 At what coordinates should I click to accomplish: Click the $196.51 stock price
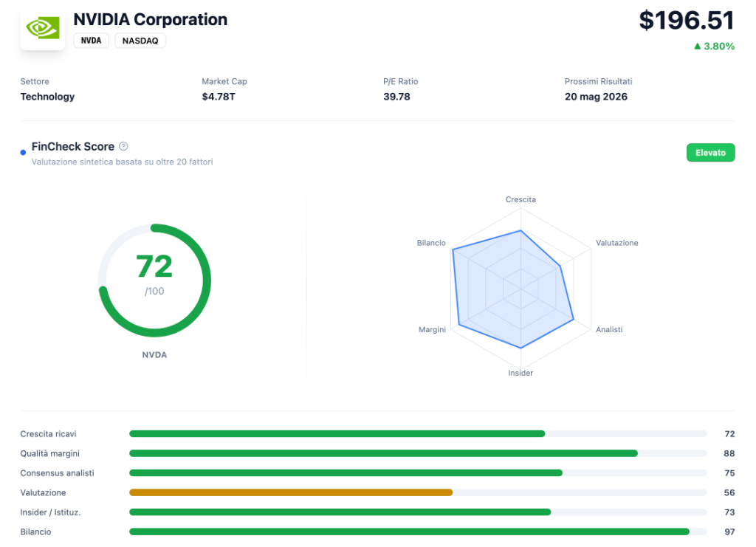687,20
